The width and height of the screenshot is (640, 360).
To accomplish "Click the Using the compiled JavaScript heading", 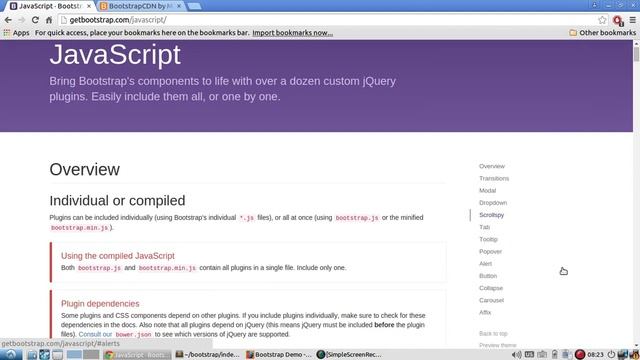I will [x=118, y=256].
